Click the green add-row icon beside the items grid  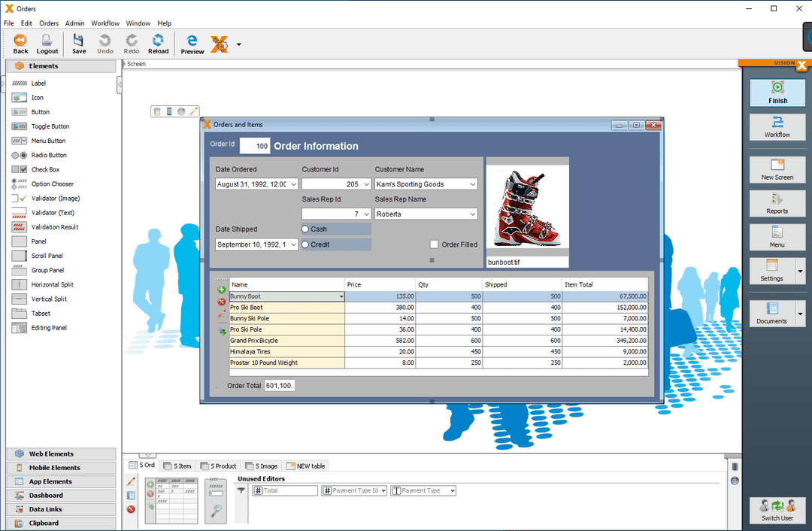pos(220,288)
